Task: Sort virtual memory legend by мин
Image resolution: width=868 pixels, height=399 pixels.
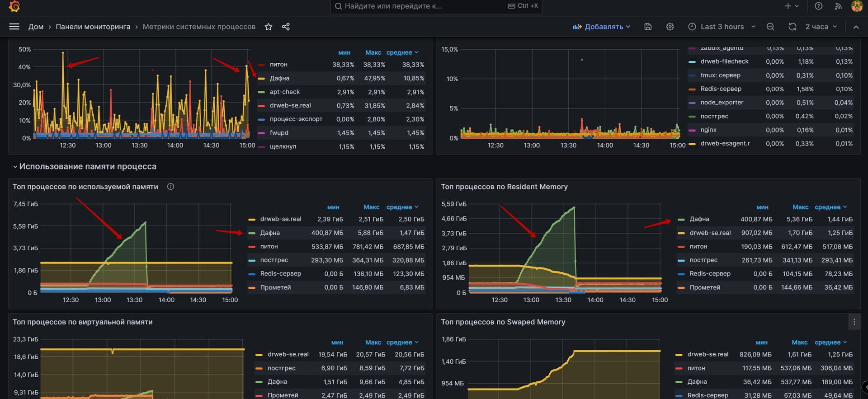Action: click(337, 343)
